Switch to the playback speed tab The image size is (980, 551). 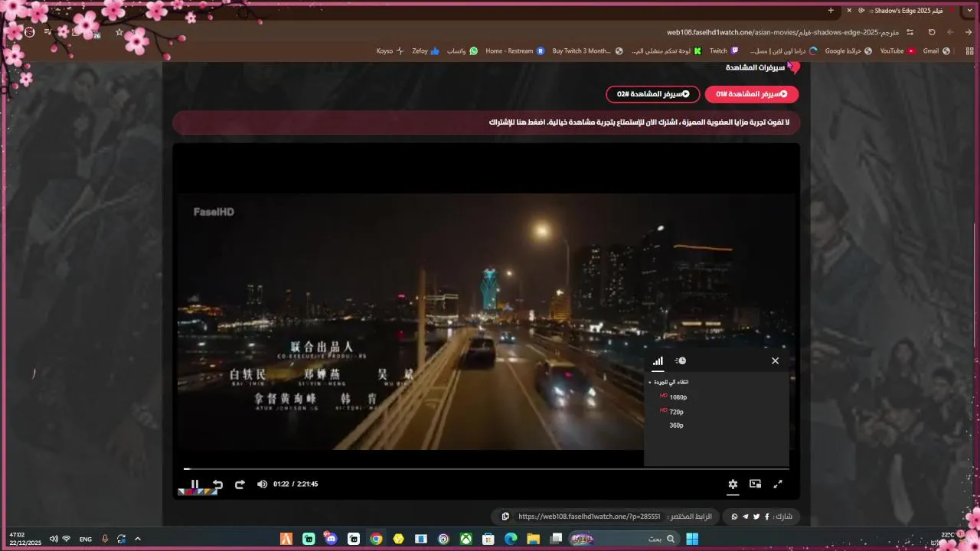pos(680,360)
